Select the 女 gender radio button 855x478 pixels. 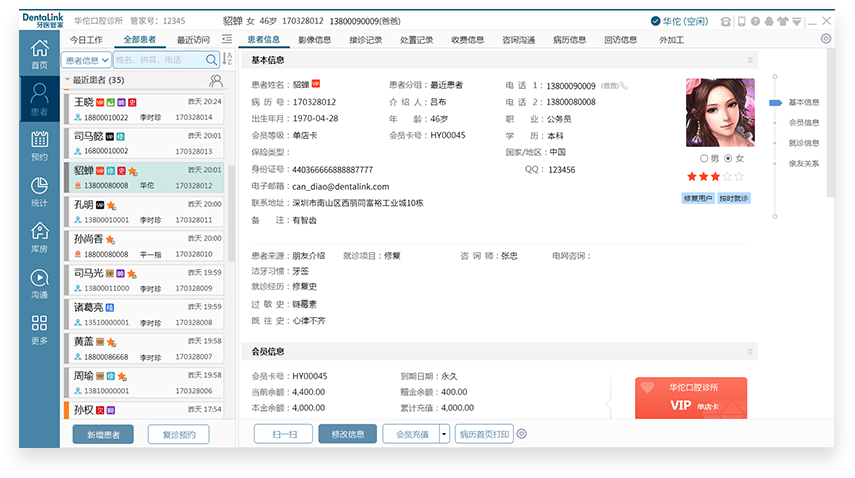click(727, 158)
